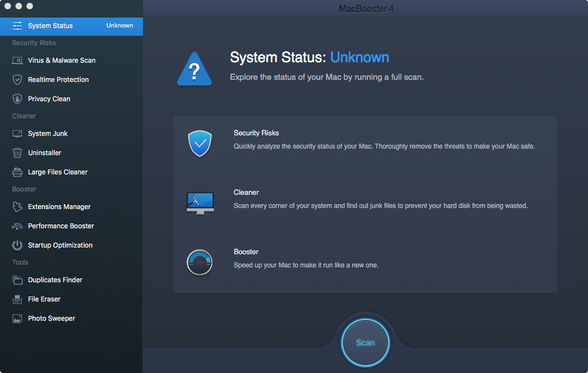Switch to Extensions Manager
The image size is (588, 373).
[72, 207]
